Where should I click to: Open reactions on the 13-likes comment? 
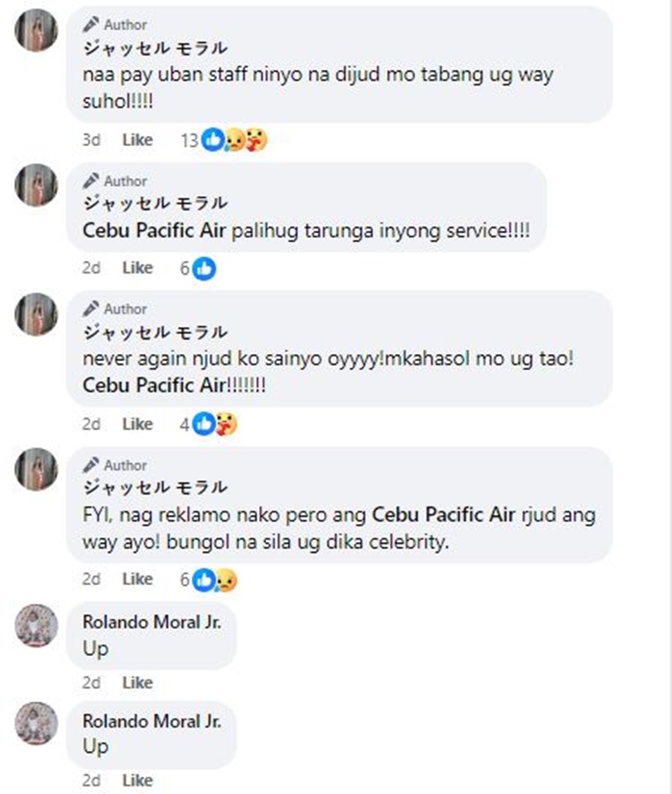[224, 140]
